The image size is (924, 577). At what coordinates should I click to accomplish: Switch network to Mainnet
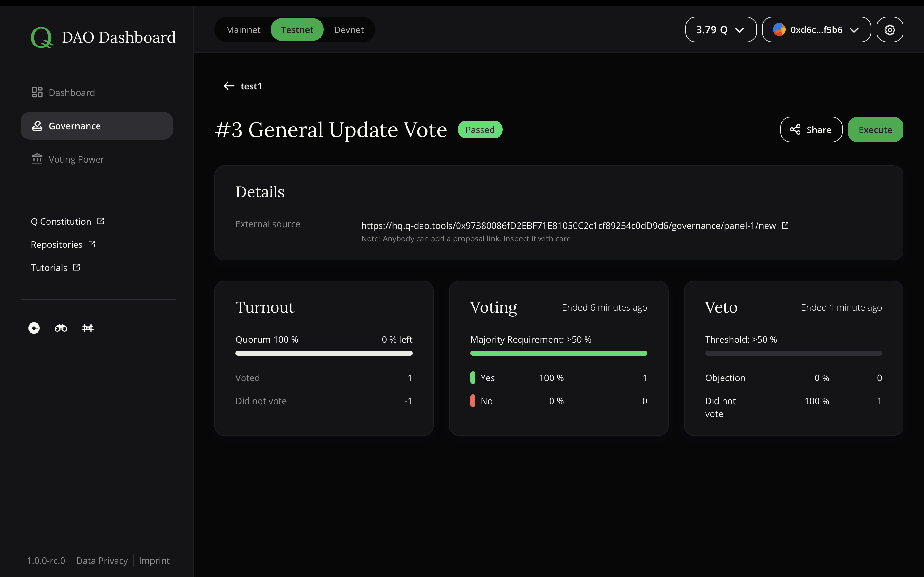point(243,30)
